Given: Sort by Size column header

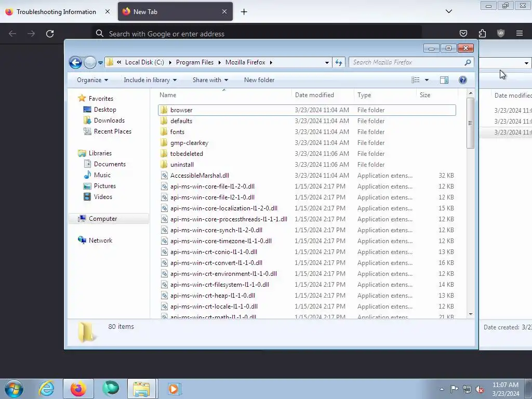Looking at the screenshot, I should pyautogui.click(x=437, y=95).
